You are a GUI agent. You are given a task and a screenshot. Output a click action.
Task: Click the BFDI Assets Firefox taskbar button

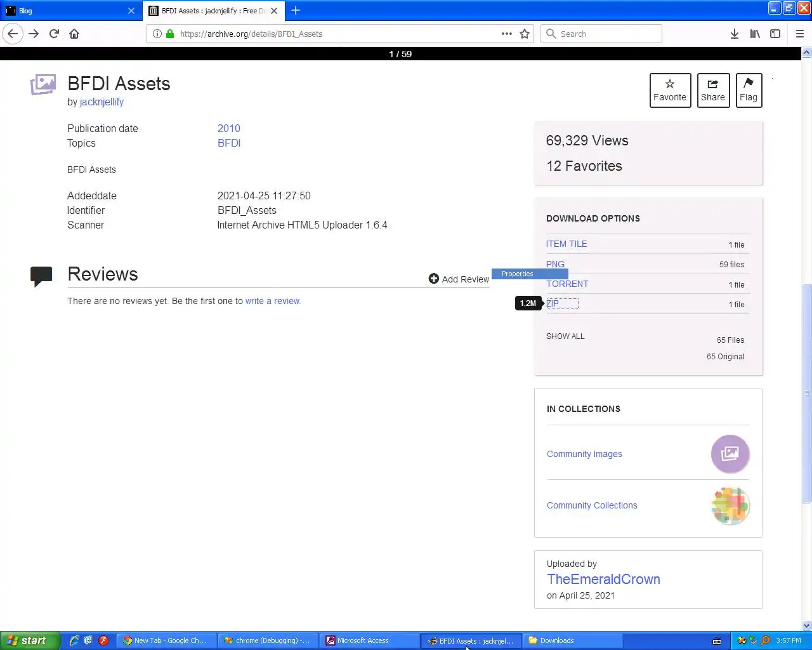coord(471,640)
